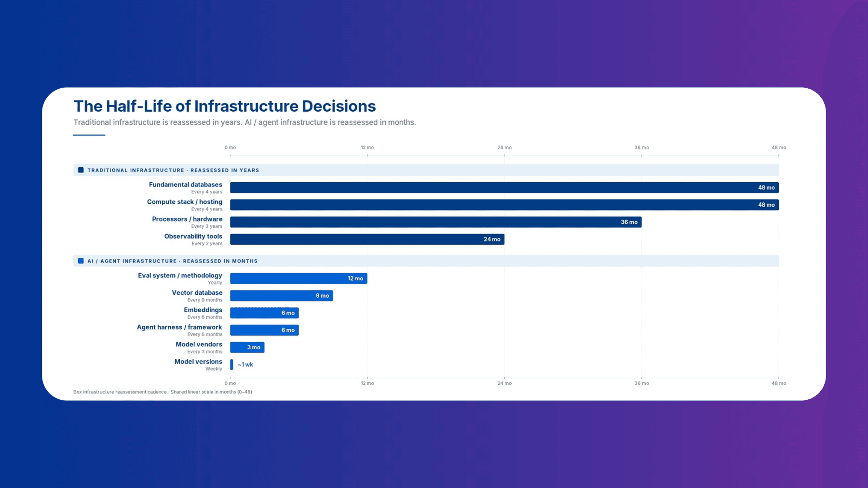Click the "Observability tools" row label

click(193, 237)
